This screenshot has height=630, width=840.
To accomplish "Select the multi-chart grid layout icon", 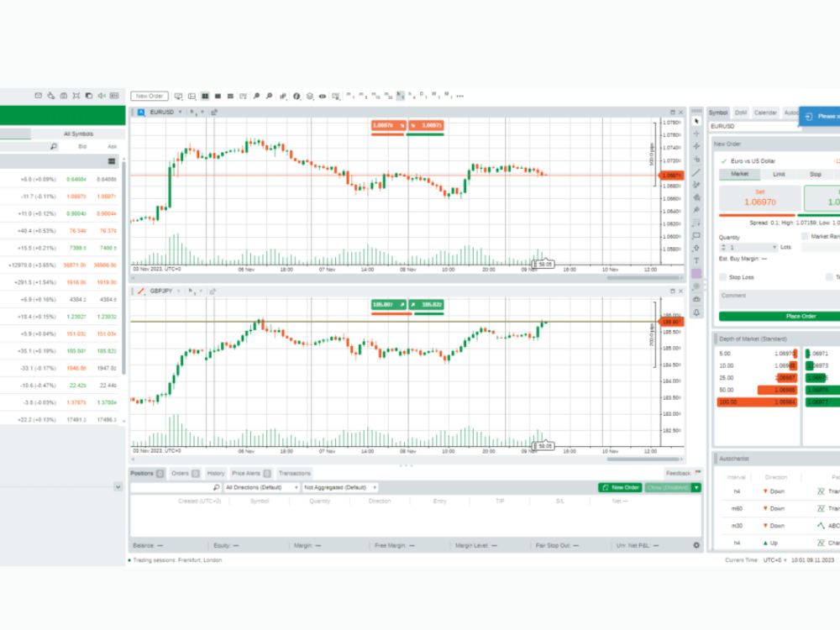I will [205, 96].
